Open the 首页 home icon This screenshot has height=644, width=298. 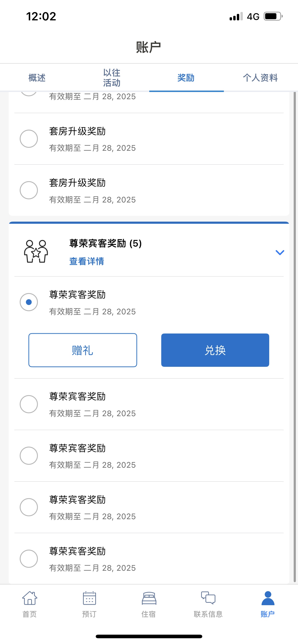pos(30,598)
